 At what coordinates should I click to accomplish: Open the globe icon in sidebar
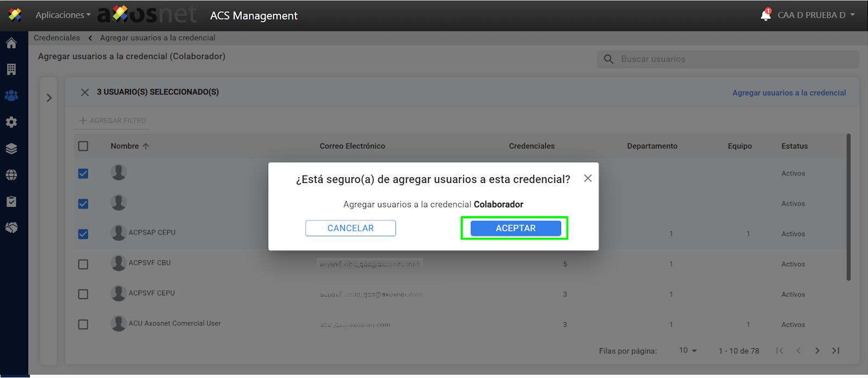tap(11, 175)
